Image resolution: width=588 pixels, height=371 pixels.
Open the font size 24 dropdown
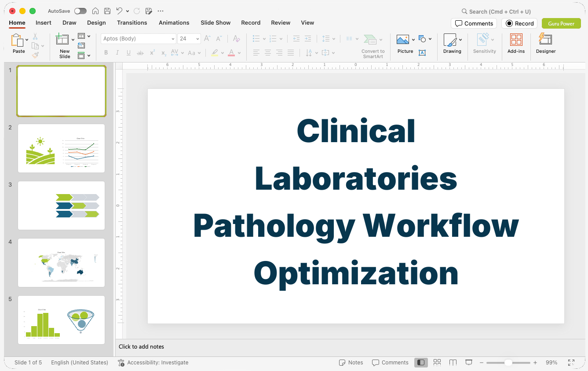click(197, 39)
